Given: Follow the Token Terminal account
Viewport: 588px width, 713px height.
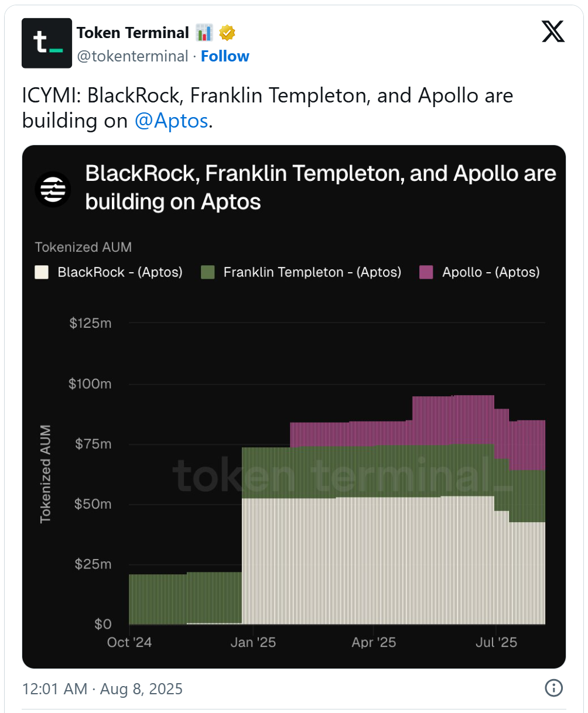Looking at the screenshot, I should 225,56.
